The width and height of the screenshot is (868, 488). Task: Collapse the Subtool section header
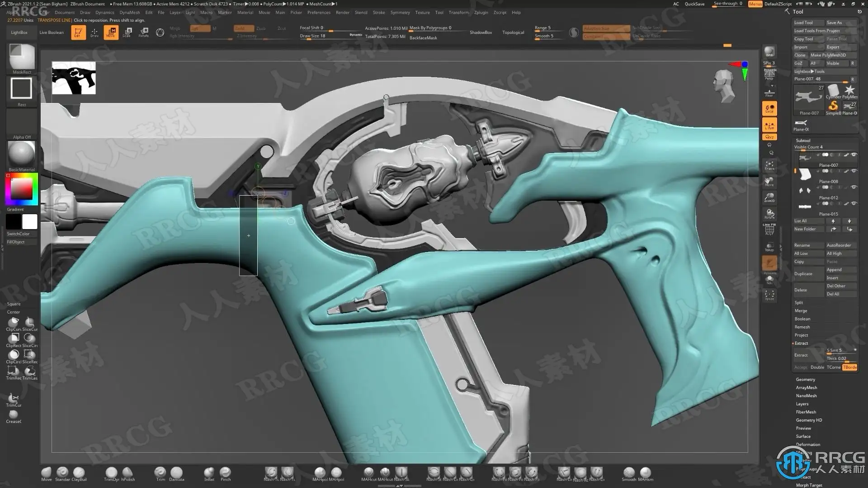click(803, 141)
